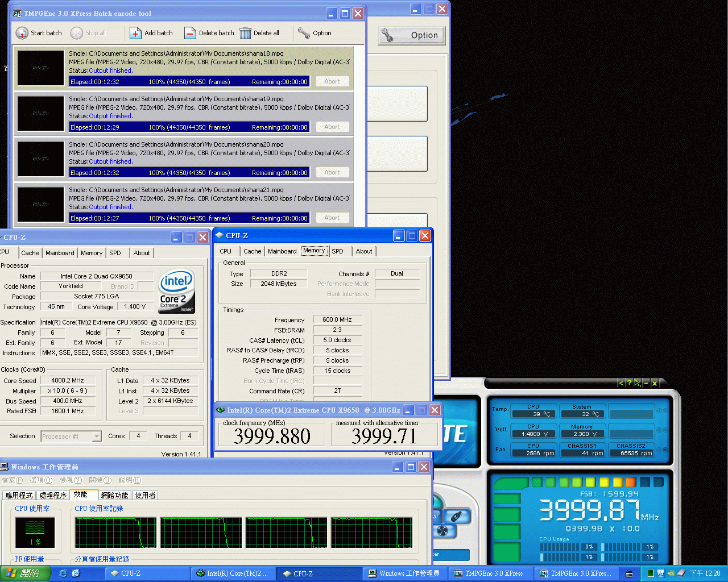Viewport: 728px width, 582px height.
Task: Expand the Processor #1 selection dropdown
Action: (97, 436)
